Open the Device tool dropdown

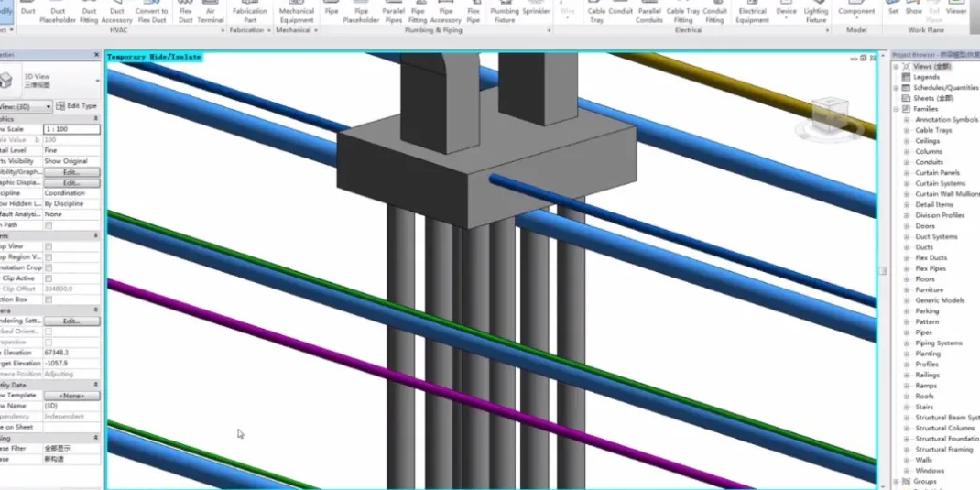(x=786, y=18)
